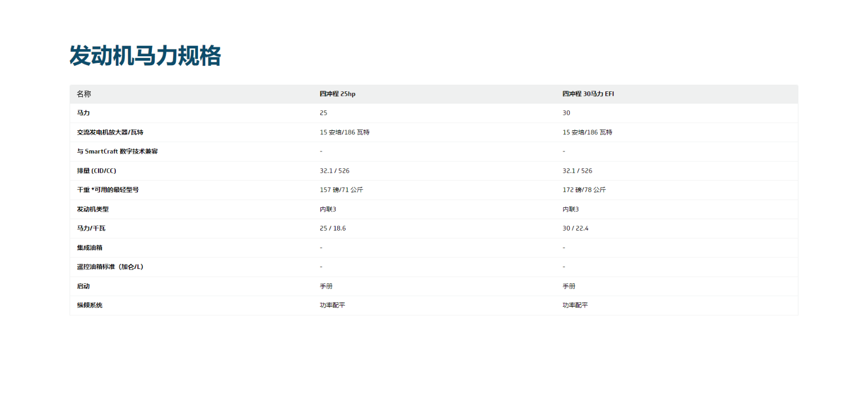Click the 排量 (CID/CC) row label
The image size is (868, 416).
pyautogui.click(x=97, y=171)
